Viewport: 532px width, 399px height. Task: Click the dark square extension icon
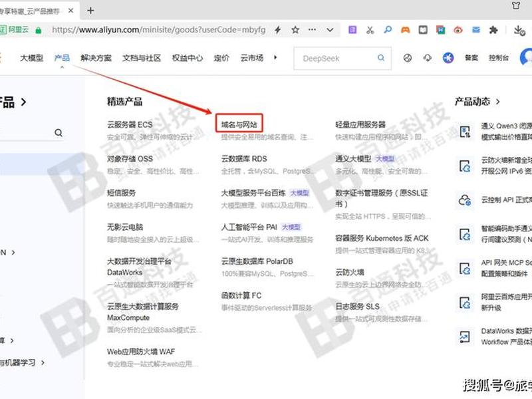point(423,30)
